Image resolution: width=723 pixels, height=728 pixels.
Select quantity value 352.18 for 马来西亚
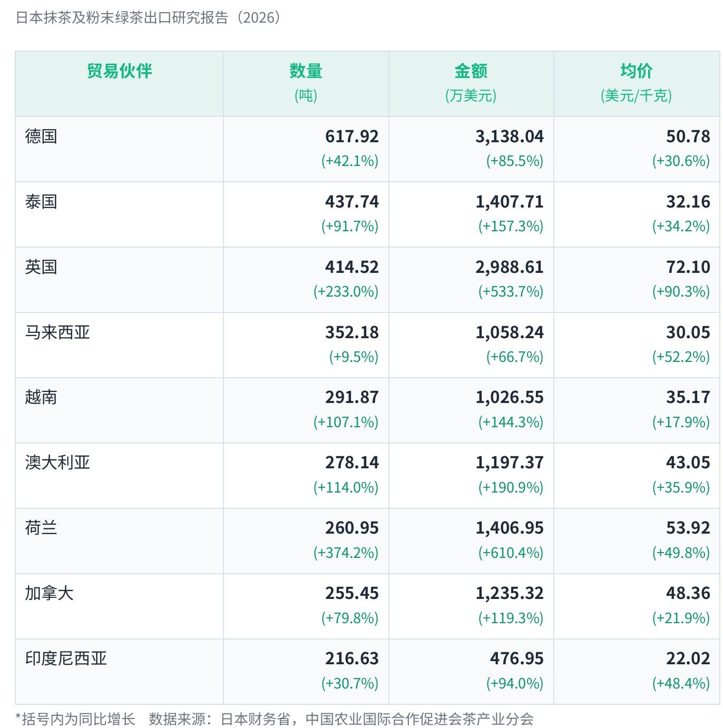[x=352, y=332]
